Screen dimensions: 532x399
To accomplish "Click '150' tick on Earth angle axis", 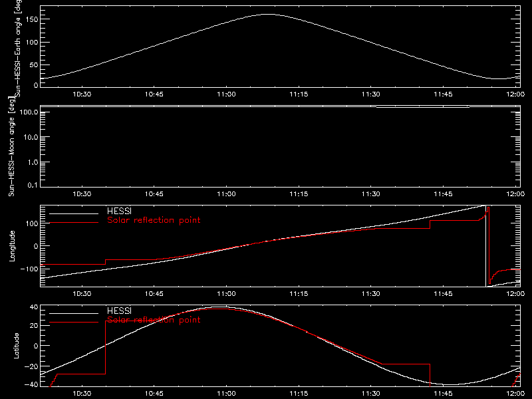I will coord(32,20).
